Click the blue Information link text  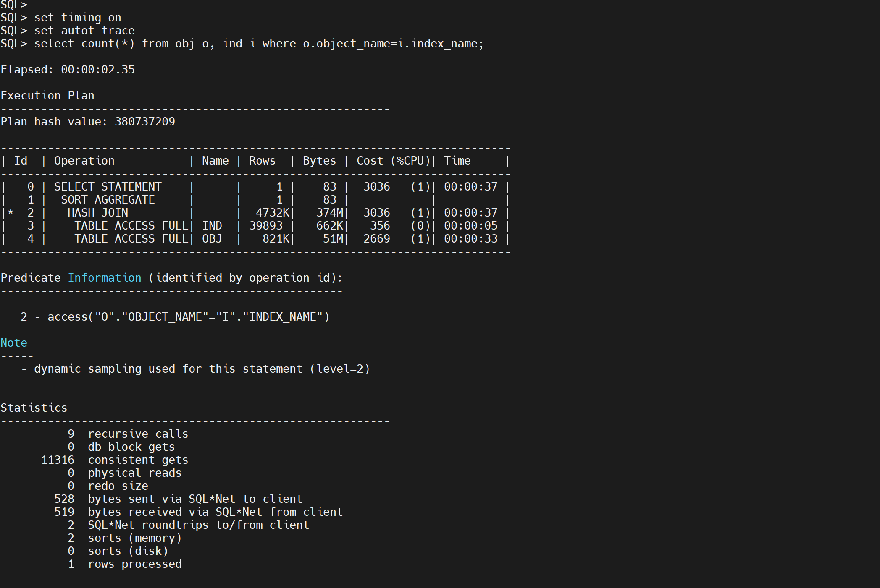[104, 277]
